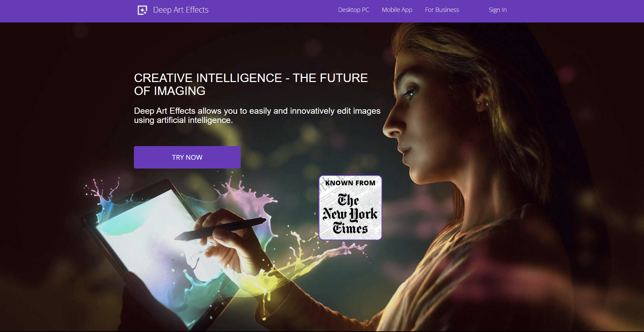The image size is (644, 332).
Task: Open the Deep Art Effects brand name link
Action: click(x=181, y=10)
